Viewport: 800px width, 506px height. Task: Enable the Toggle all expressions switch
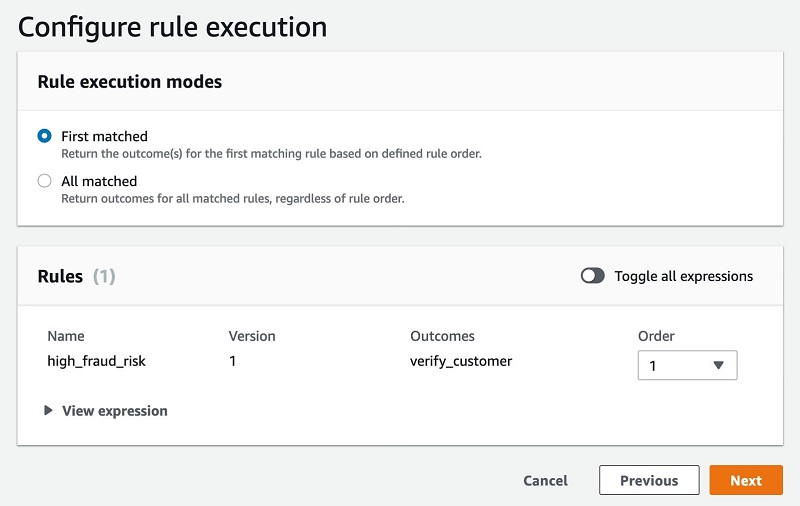592,276
